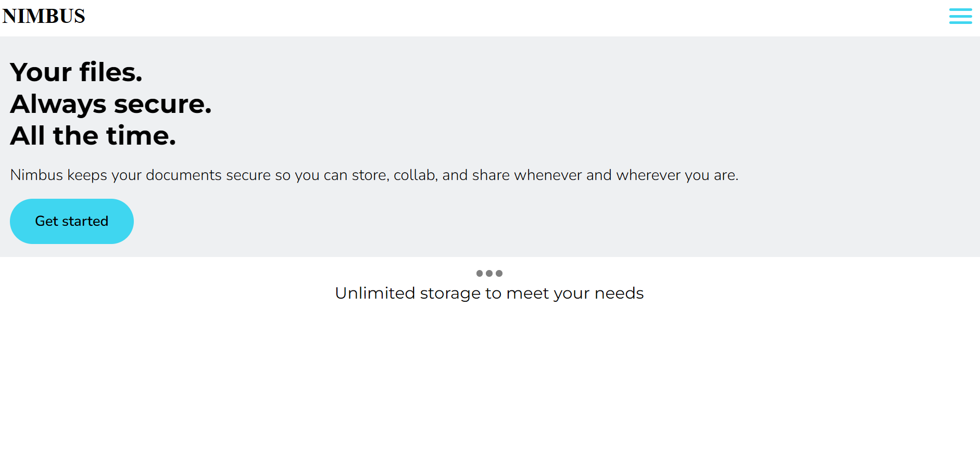Image resolution: width=980 pixels, height=475 pixels.
Task: Click the "All the time." headline line
Action: (93, 136)
